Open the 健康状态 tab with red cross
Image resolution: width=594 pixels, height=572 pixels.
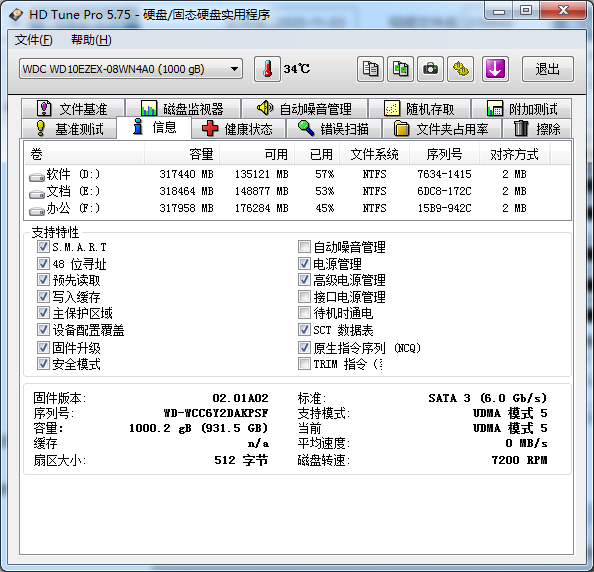[x=238, y=129]
